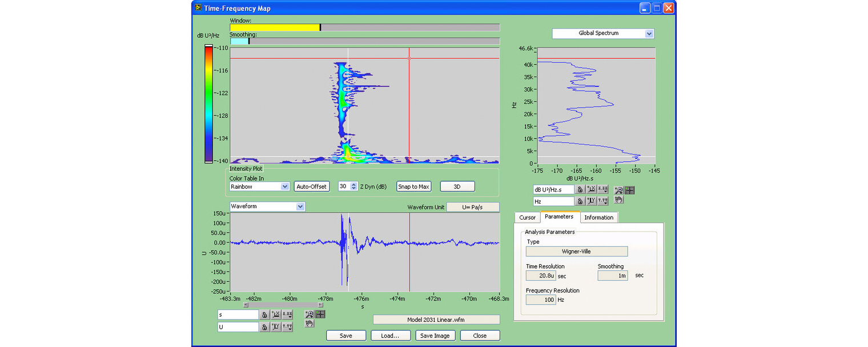Select zoom tool for Global Spectrum graph

pyautogui.click(x=618, y=190)
